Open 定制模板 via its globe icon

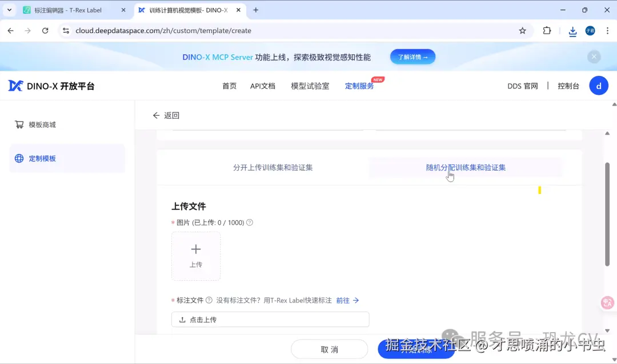19,159
